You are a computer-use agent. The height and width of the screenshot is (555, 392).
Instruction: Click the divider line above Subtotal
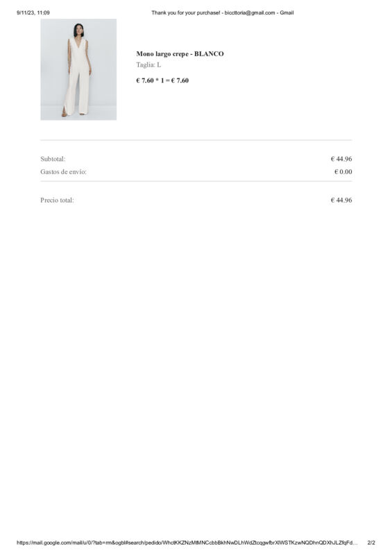click(x=196, y=140)
